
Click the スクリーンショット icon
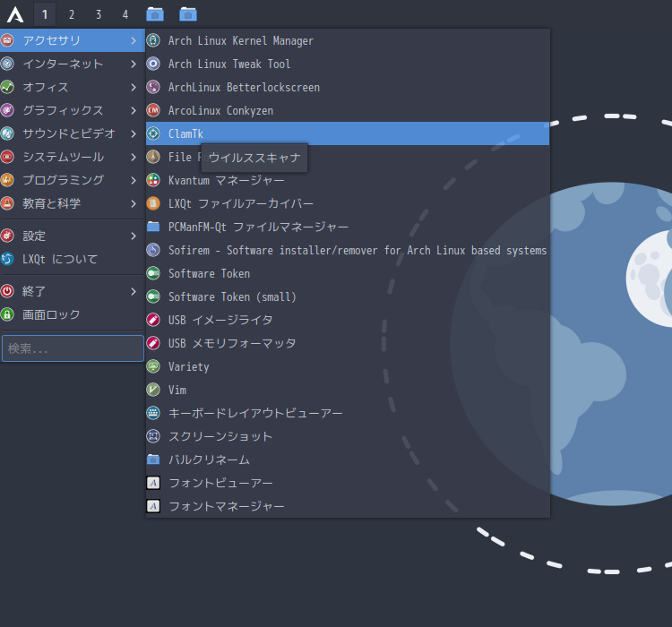pyautogui.click(x=153, y=436)
